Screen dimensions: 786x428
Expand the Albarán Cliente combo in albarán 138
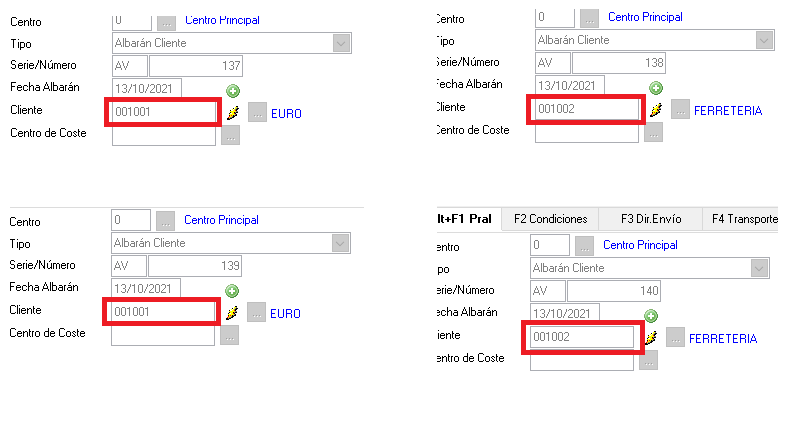(x=765, y=41)
